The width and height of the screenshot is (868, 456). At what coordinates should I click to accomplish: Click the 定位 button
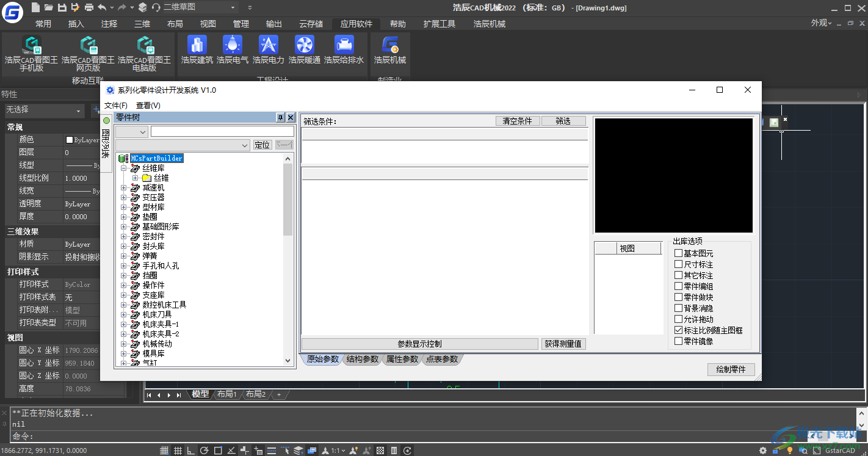(262, 145)
